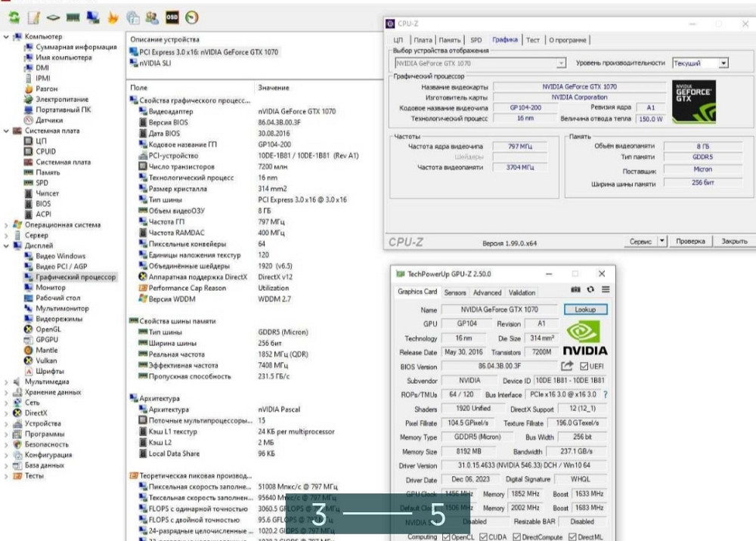Image resolution: width=756 pixels, height=541 pixels.
Task: Click the bus interface question mark icon
Action: pyautogui.click(x=605, y=394)
